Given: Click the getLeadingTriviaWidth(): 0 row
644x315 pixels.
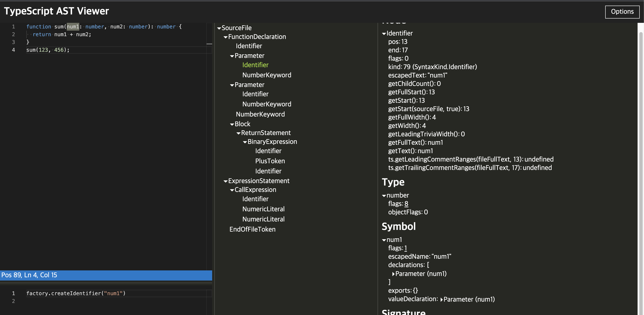Looking at the screenshot, I should pyautogui.click(x=426, y=134).
